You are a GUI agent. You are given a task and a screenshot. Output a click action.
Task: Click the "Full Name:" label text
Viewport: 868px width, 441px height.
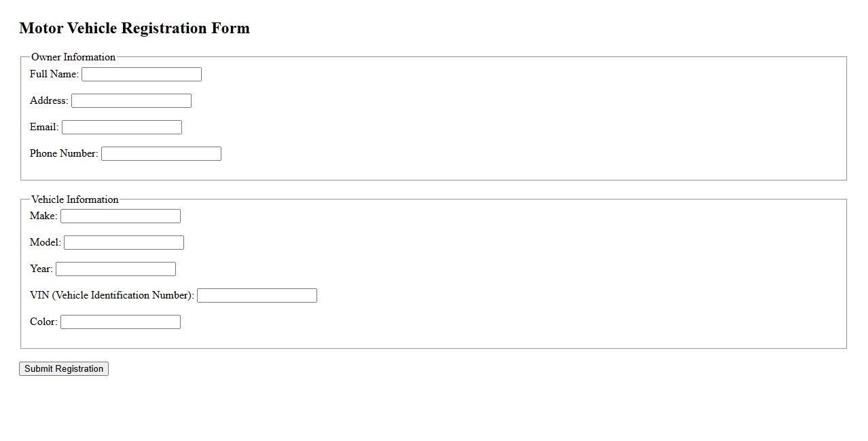point(54,74)
